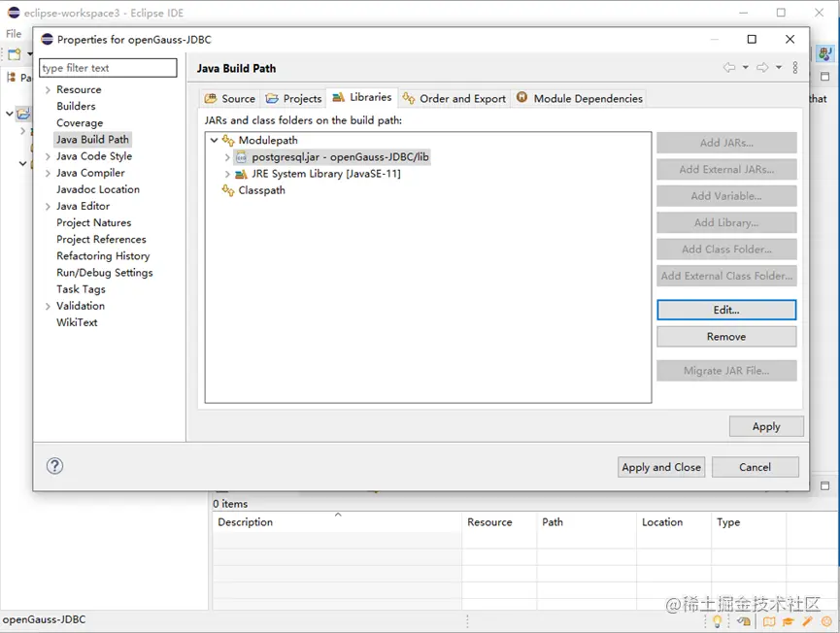
Task: Switch to the Source tab
Action: [230, 98]
